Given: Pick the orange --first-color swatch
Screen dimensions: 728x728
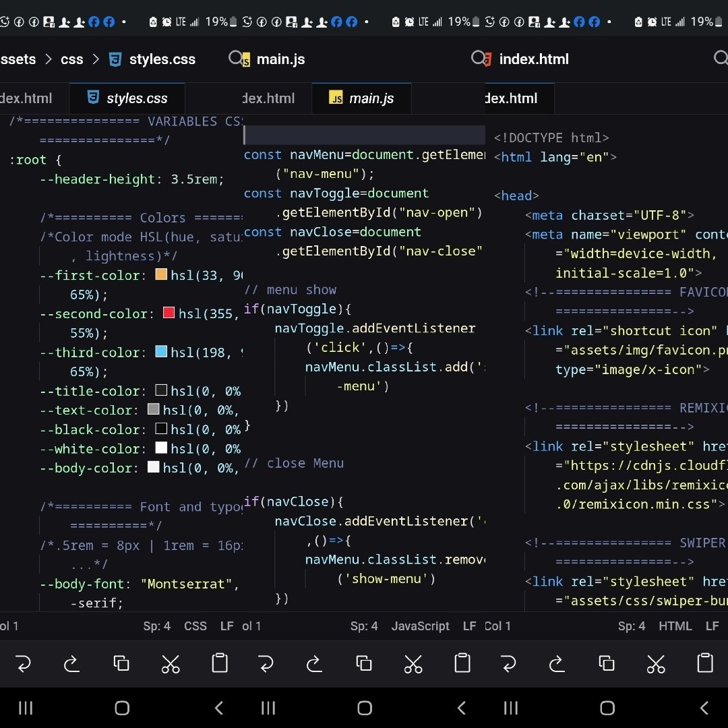Looking at the screenshot, I should click(x=161, y=274).
